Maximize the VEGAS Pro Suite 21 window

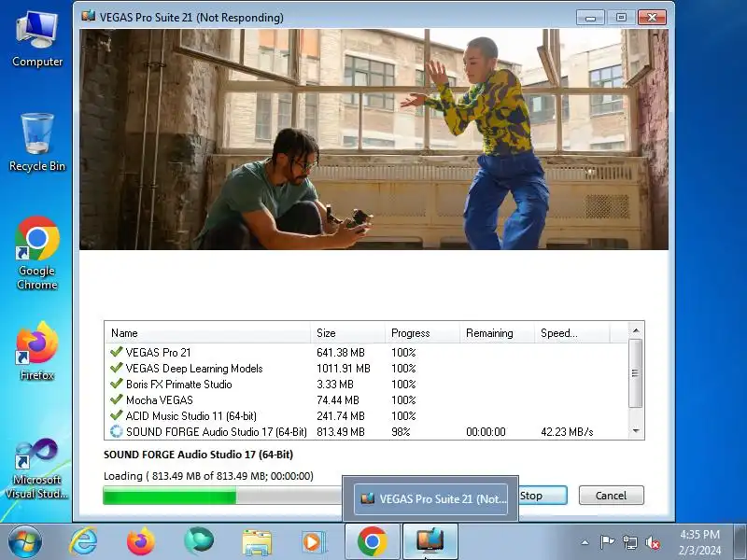click(x=621, y=18)
